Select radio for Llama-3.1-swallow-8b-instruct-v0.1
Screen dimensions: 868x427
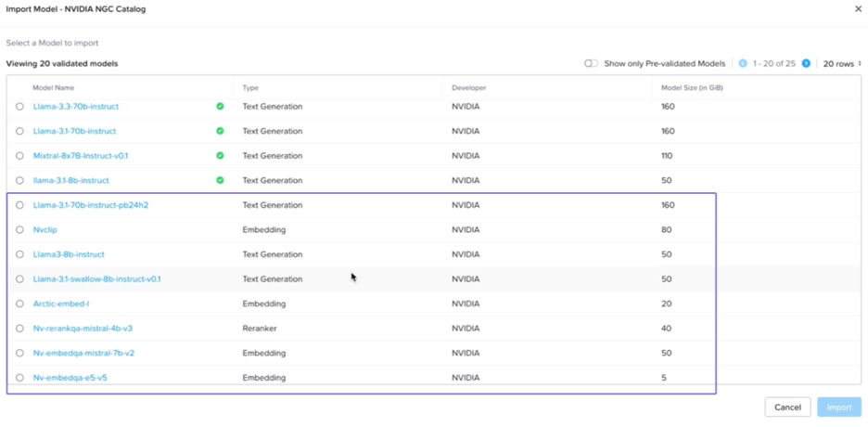pos(19,279)
